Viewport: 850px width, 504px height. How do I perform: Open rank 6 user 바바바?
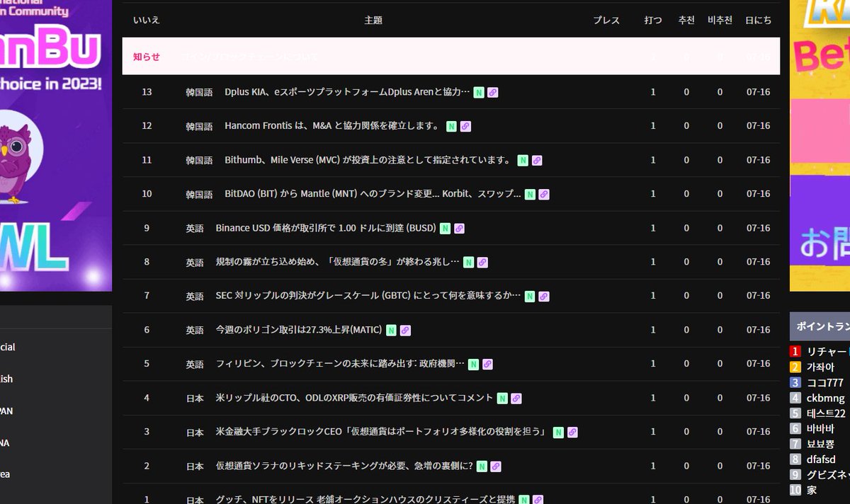(820, 429)
